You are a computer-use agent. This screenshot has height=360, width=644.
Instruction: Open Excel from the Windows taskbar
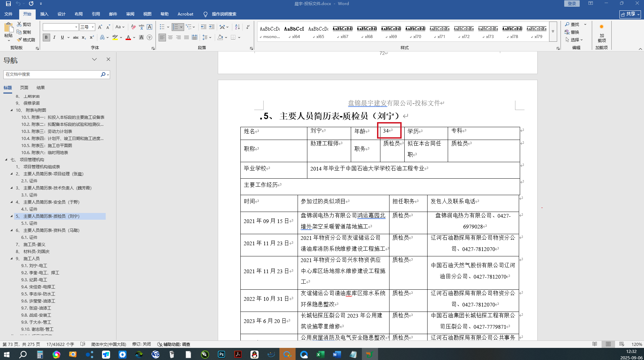coord(320,354)
